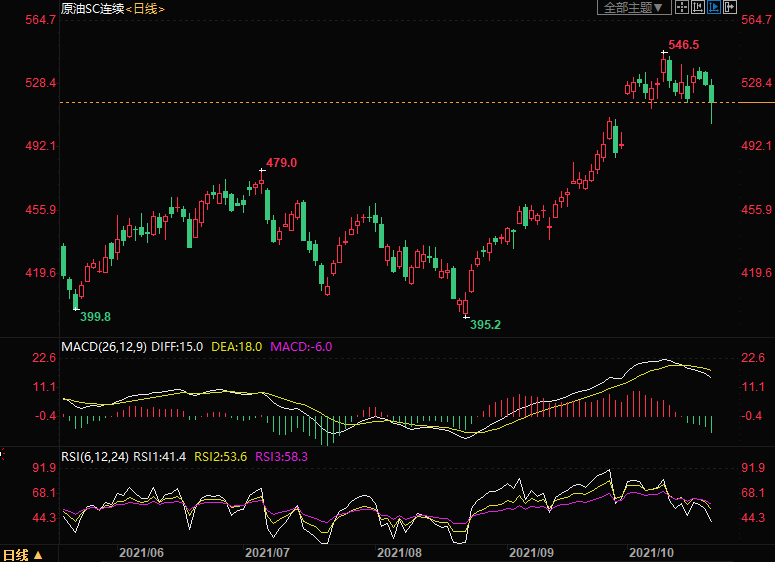The width and height of the screenshot is (775, 562).
Task: Click the DIFF:15.0 value in MACD header
Action: 179,347
